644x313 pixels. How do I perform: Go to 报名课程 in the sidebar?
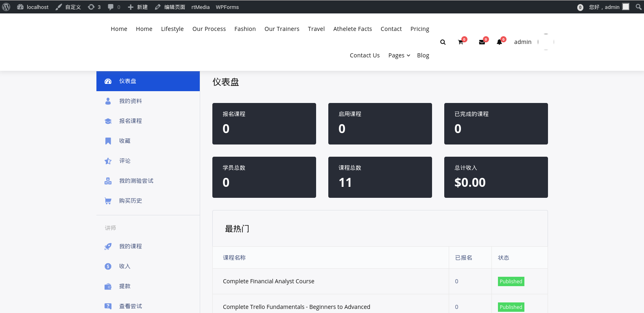coord(130,121)
